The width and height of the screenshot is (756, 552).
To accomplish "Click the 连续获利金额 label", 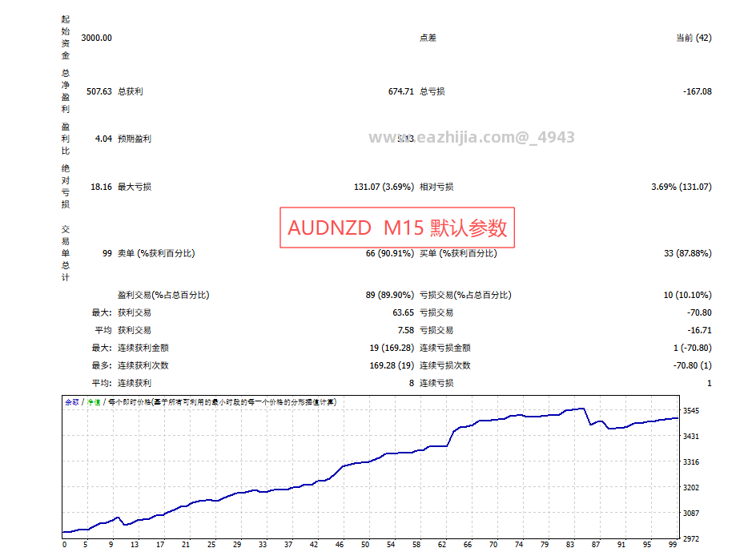I will coord(143,348).
